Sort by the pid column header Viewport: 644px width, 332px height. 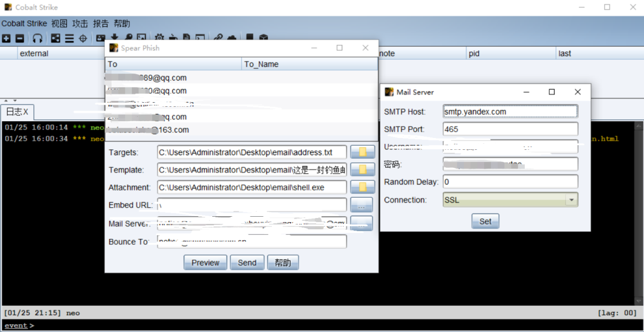(x=511, y=54)
